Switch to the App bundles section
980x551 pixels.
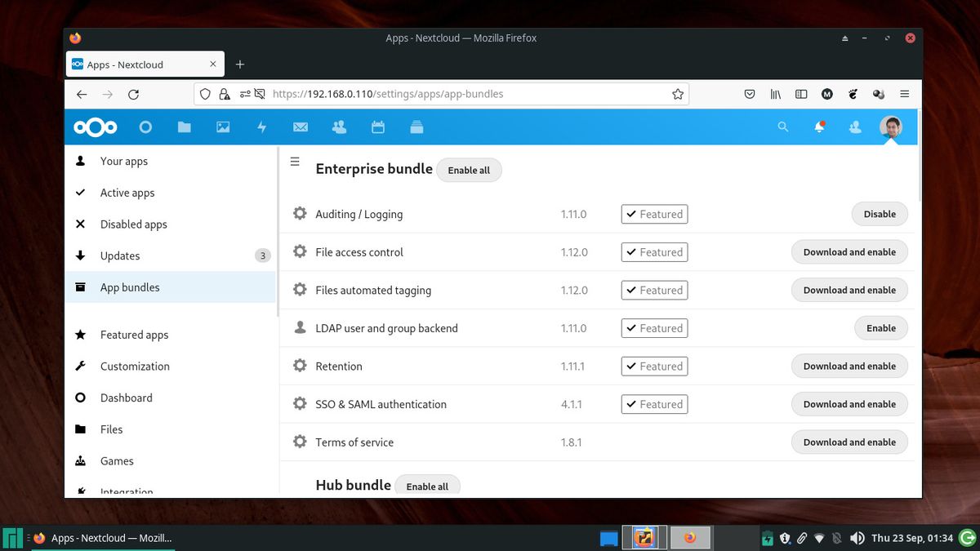point(131,287)
